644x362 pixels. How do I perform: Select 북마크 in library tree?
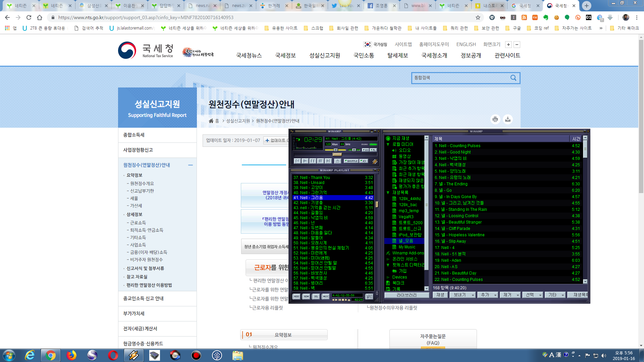(x=398, y=283)
